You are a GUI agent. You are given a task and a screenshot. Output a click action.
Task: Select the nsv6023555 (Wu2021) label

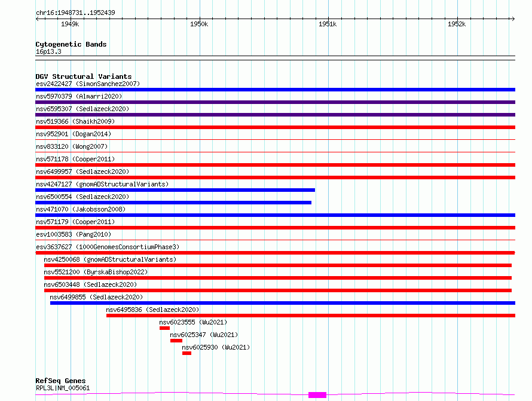click(x=193, y=322)
